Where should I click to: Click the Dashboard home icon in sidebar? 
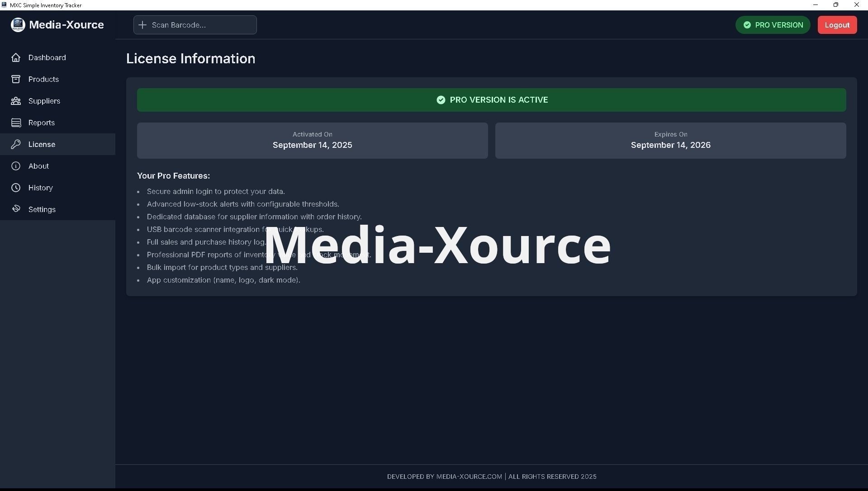click(x=16, y=57)
